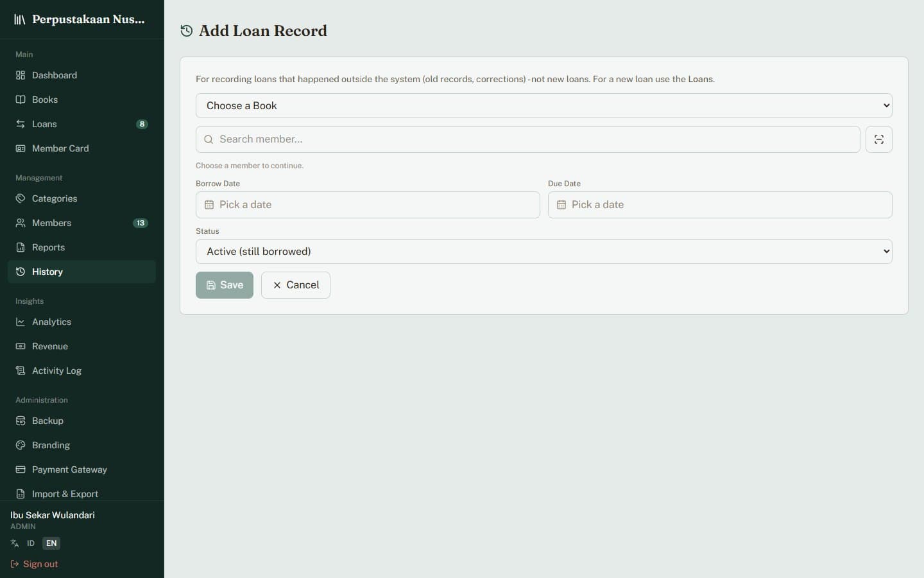Open the Activity Log
The height and width of the screenshot is (578, 924).
81,371
